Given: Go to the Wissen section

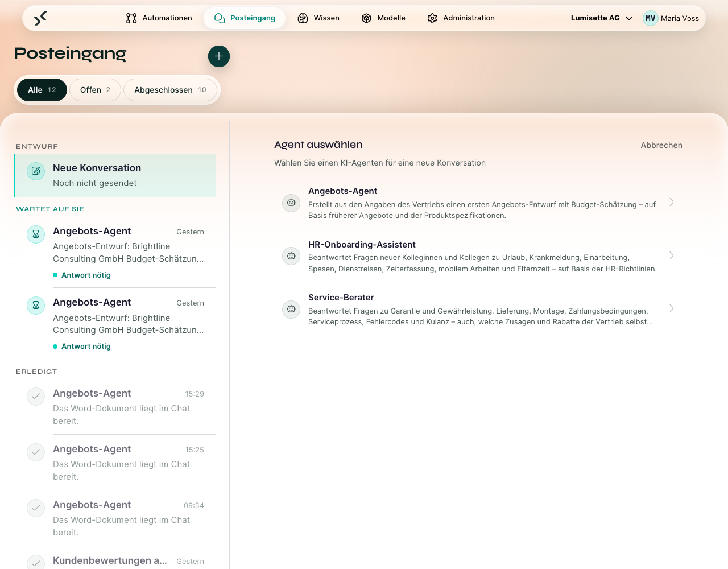Looking at the screenshot, I should click(318, 18).
